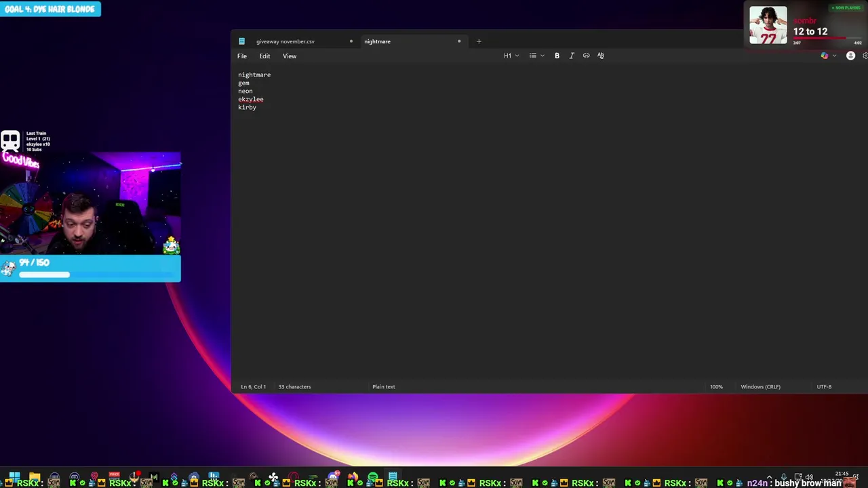Open the Notepad View menu

tap(290, 56)
